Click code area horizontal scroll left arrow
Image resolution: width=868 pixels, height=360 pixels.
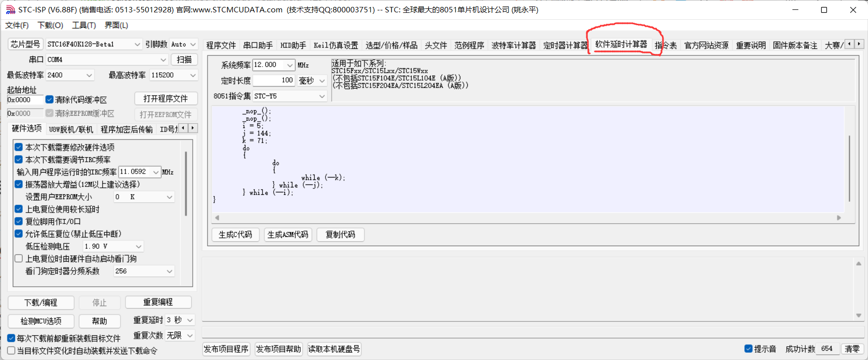pyautogui.click(x=217, y=218)
